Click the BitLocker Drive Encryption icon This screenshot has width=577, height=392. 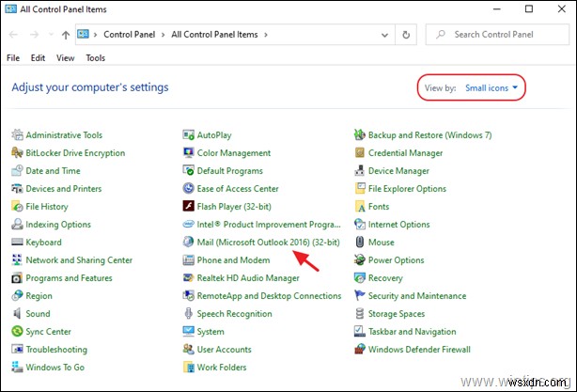click(x=17, y=153)
